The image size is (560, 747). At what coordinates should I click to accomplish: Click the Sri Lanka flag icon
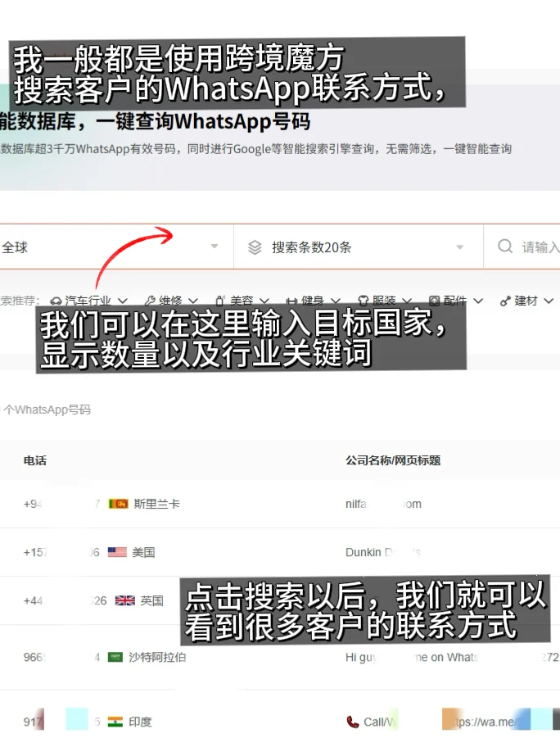pos(118,504)
